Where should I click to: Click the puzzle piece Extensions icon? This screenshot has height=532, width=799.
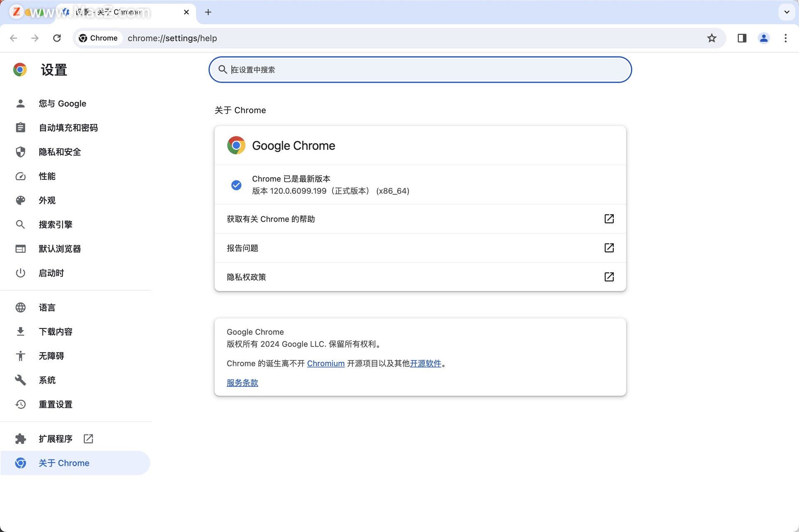(x=20, y=439)
